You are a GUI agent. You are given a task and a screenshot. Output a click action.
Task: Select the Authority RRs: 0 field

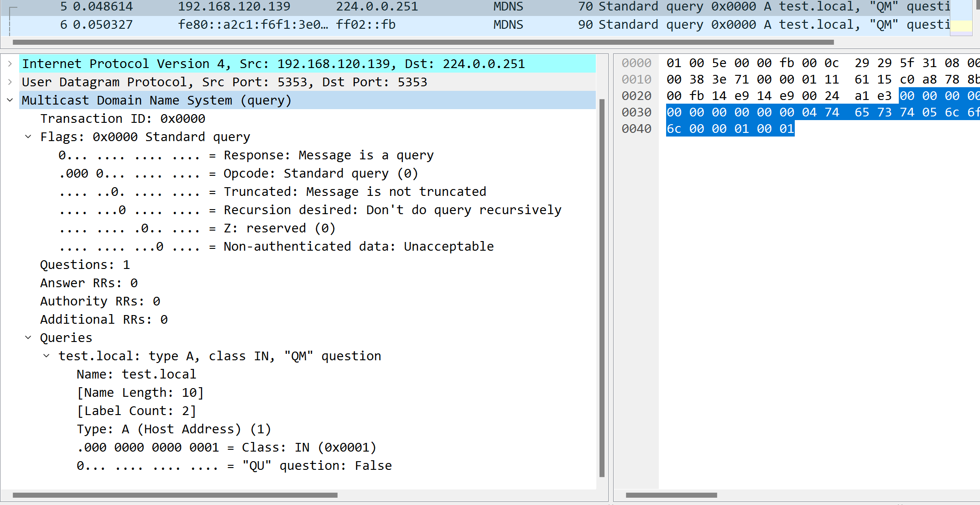(x=100, y=301)
